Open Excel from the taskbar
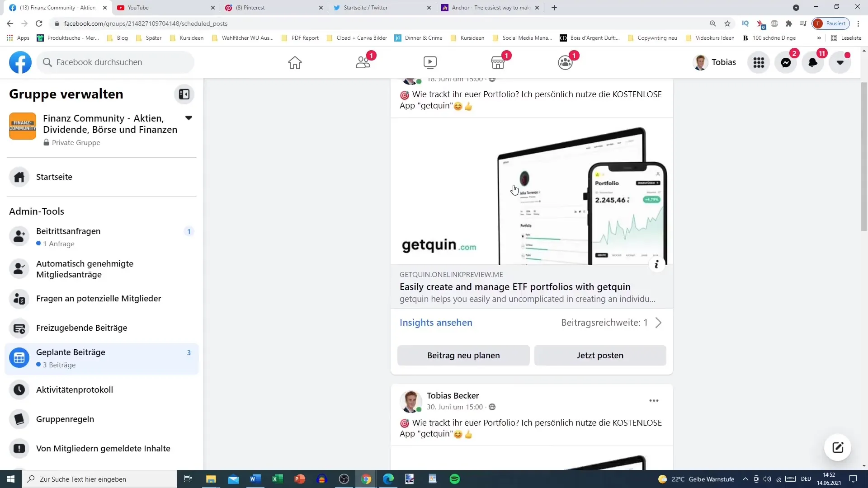 point(278,479)
